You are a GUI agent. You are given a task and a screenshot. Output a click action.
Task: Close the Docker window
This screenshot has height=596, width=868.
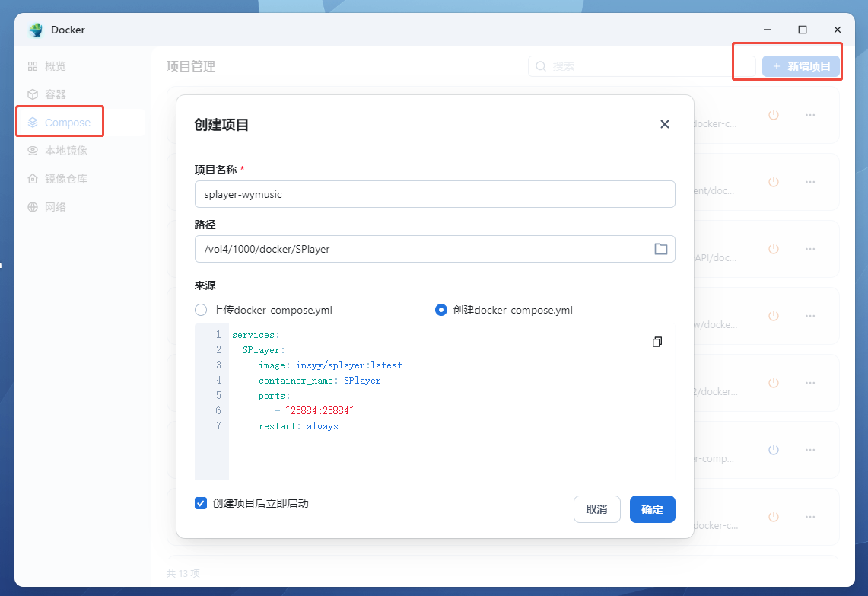[x=837, y=30]
